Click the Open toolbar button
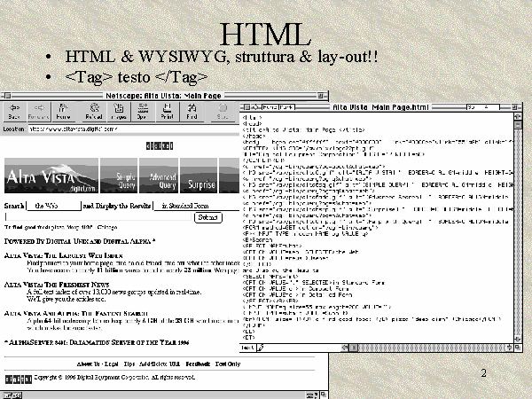 click(x=143, y=112)
